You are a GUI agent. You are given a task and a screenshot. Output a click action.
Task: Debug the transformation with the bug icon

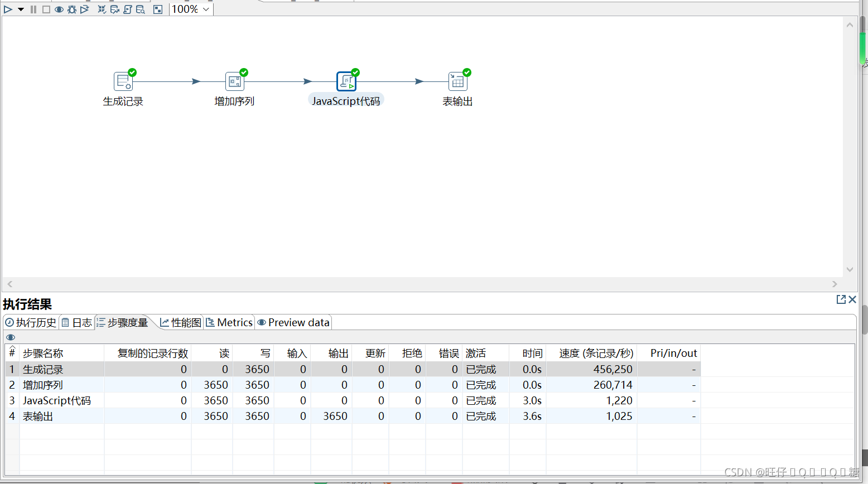72,9
